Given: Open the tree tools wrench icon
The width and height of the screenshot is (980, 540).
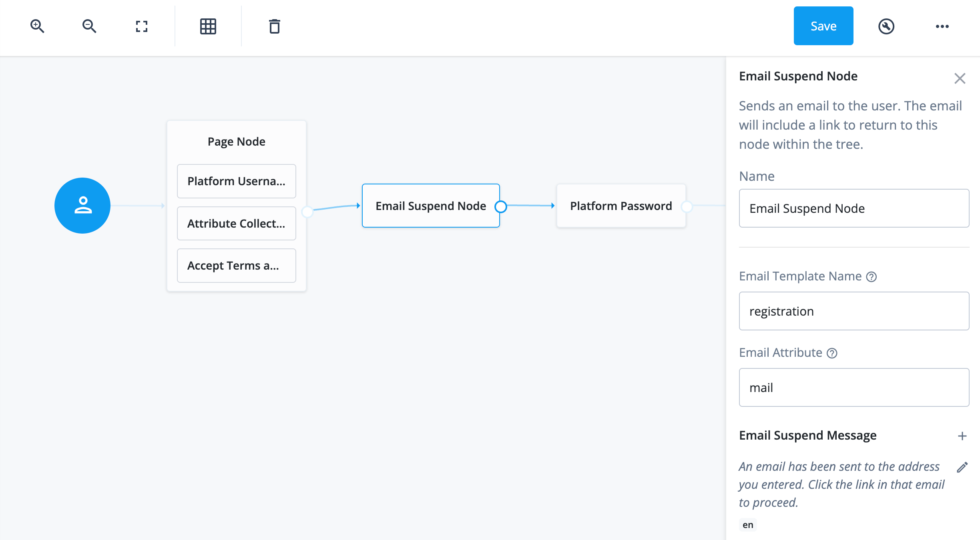Looking at the screenshot, I should pyautogui.click(x=886, y=26).
